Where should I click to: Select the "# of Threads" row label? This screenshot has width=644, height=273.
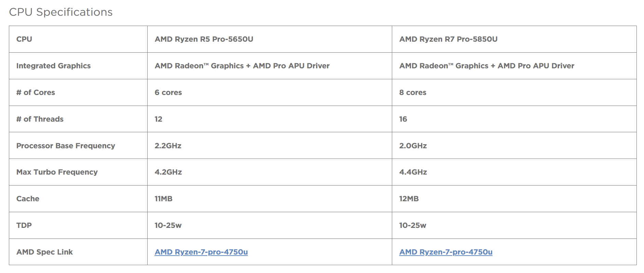coord(40,119)
